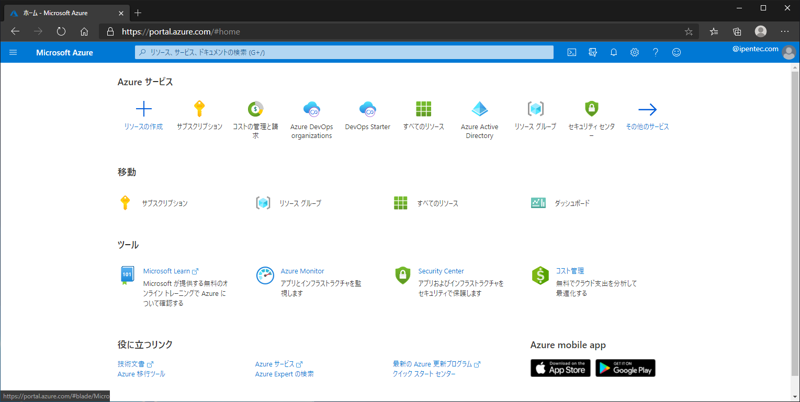
Task: Open portal settings gear icon
Action: 634,53
